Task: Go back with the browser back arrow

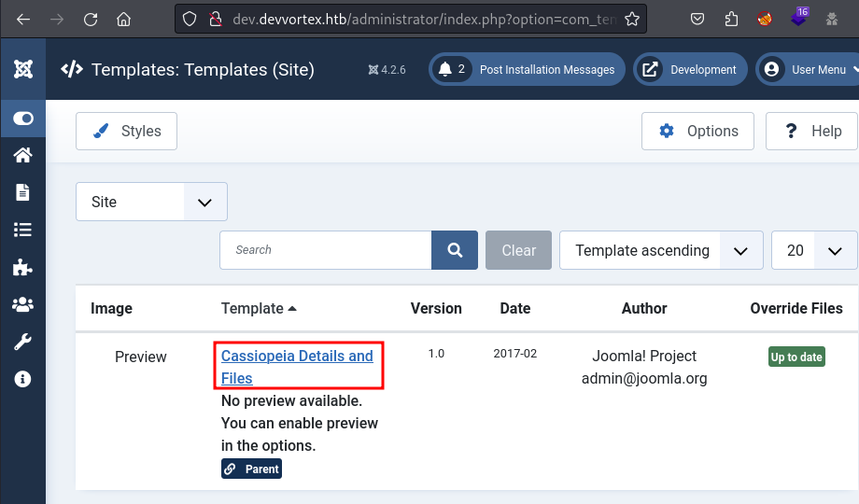Action: pyautogui.click(x=23, y=20)
